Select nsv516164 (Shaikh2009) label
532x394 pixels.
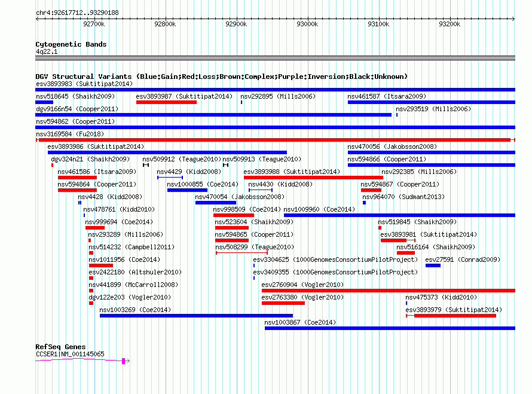point(436,247)
